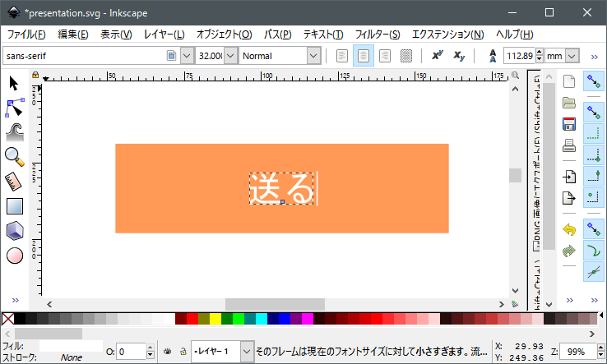This screenshot has height=364, width=607.
Task: Click the line spacing 112.89 field
Action: (519, 56)
